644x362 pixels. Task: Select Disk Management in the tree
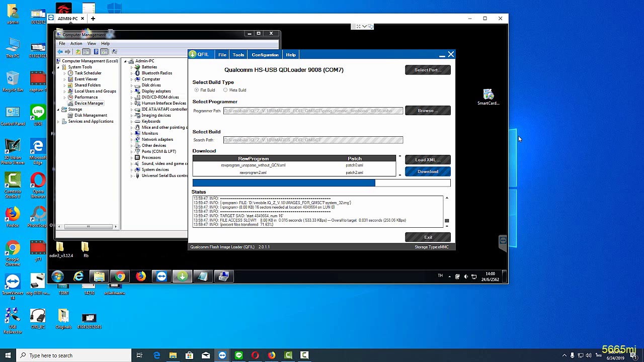pos(91,115)
